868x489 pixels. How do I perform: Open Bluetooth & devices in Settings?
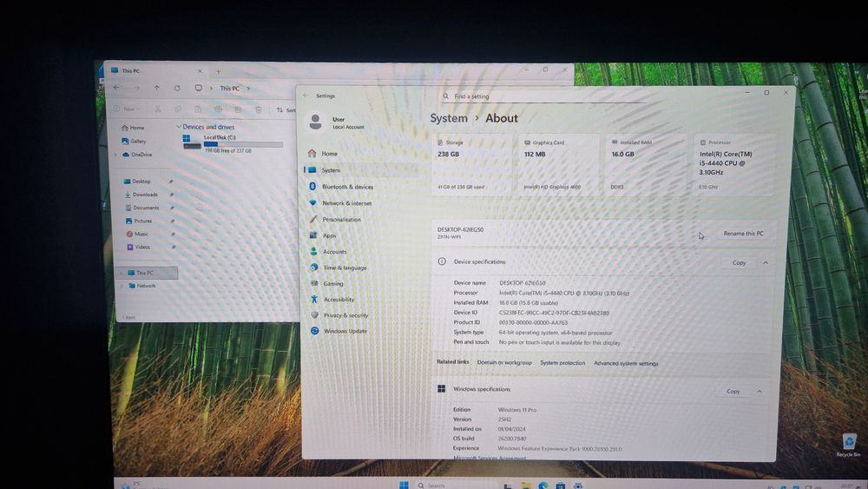pos(341,187)
